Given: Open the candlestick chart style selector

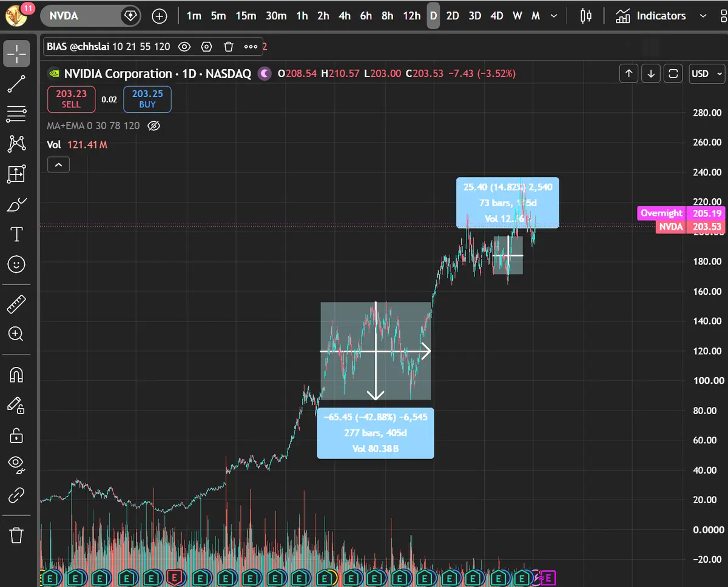Looking at the screenshot, I should click(x=585, y=16).
